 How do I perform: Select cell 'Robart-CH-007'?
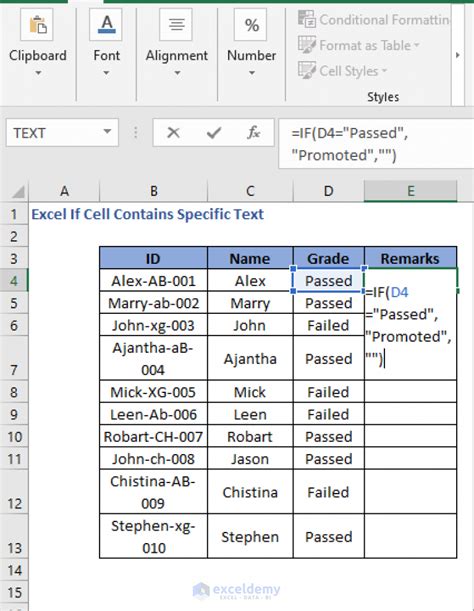[153, 436]
